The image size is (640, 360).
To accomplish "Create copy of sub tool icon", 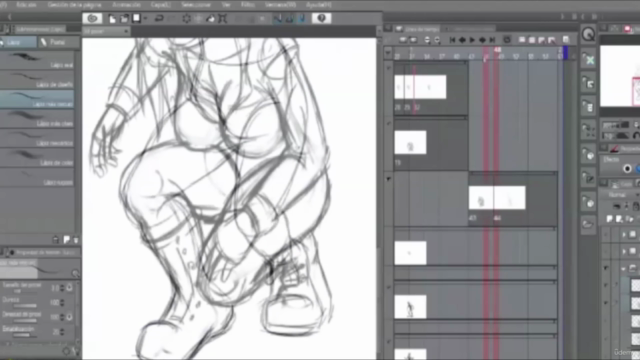I will coord(66,240).
